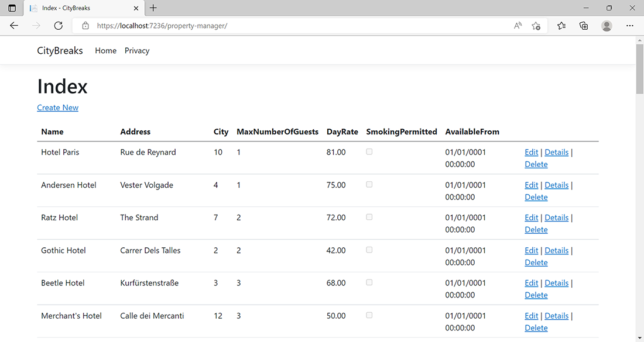Image resolution: width=644 pixels, height=342 pixels.
Task: Click the scrollbar up arrow
Action: tap(640, 40)
